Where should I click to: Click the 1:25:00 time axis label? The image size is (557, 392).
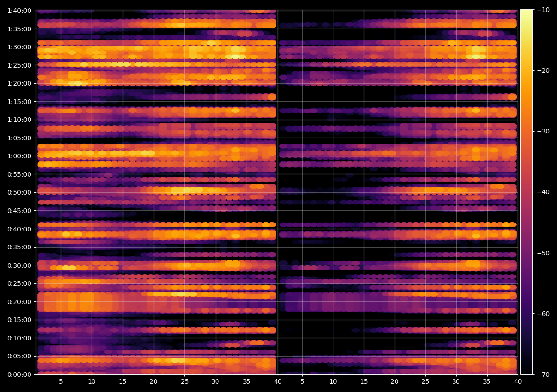[19, 65]
